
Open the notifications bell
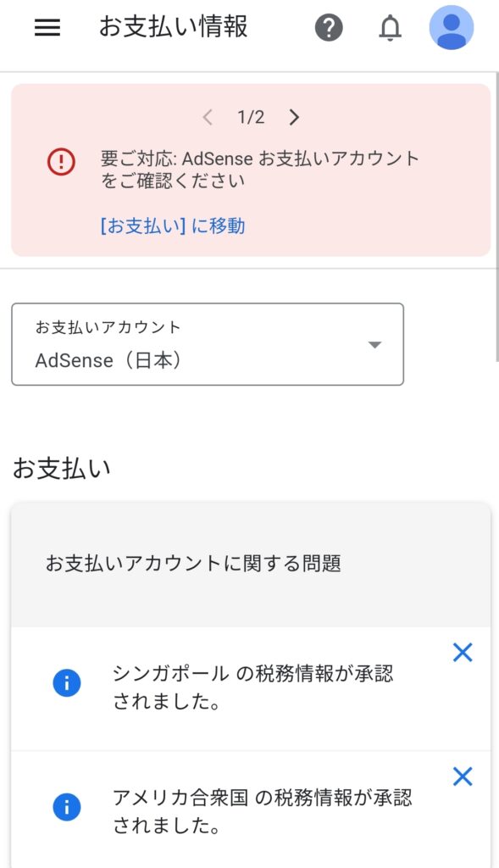(390, 28)
